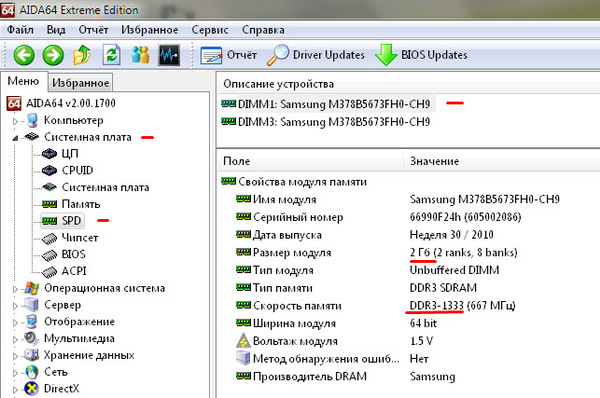The width and height of the screenshot is (600, 398).
Task: Select the Память tree item
Action: pos(71,204)
